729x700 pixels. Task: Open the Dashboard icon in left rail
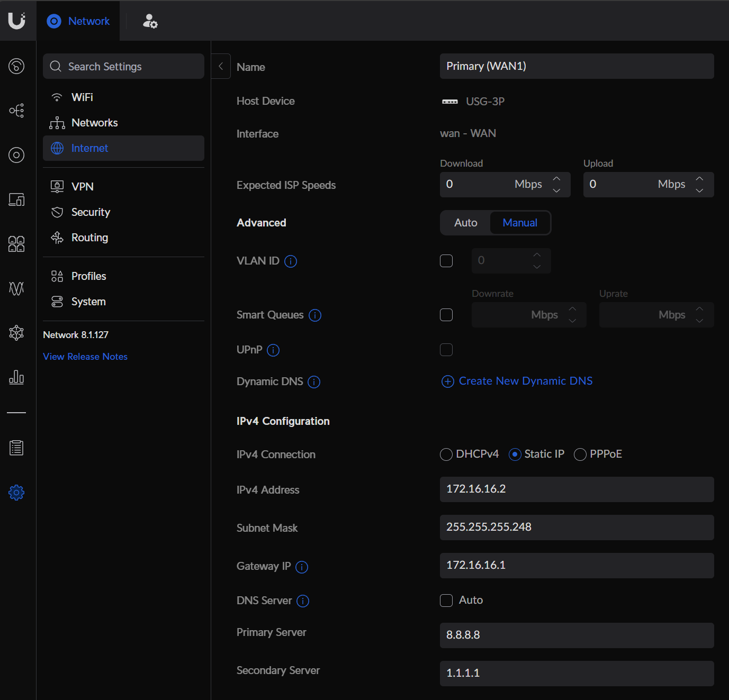tap(16, 66)
